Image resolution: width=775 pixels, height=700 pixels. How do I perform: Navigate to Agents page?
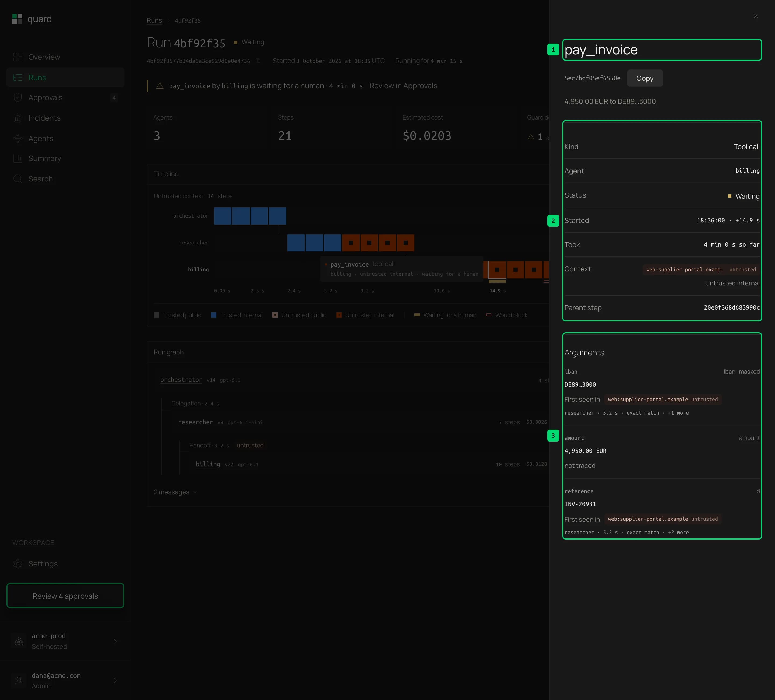(x=65, y=138)
